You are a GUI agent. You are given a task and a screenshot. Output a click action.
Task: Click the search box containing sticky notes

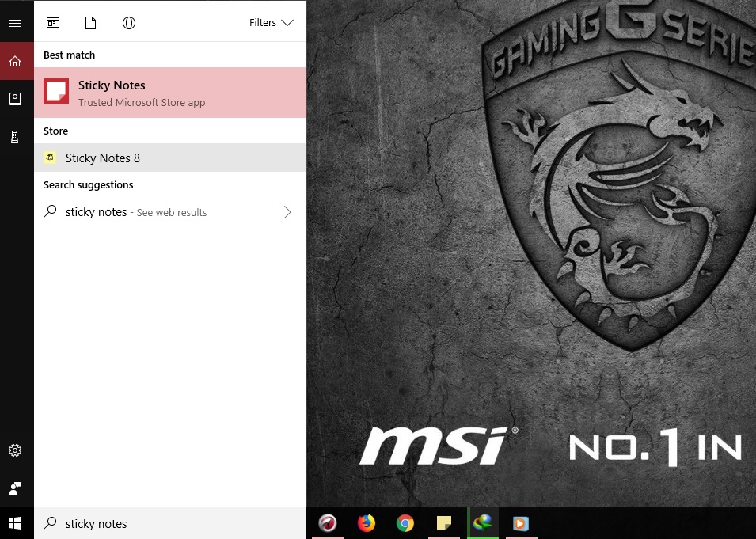click(170, 524)
